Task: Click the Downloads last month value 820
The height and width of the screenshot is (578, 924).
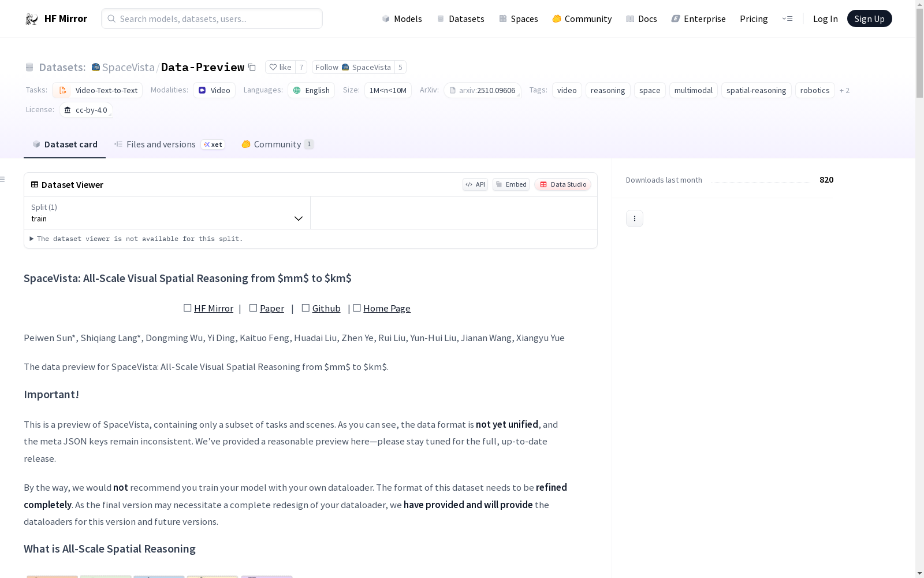Action: tap(826, 180)
